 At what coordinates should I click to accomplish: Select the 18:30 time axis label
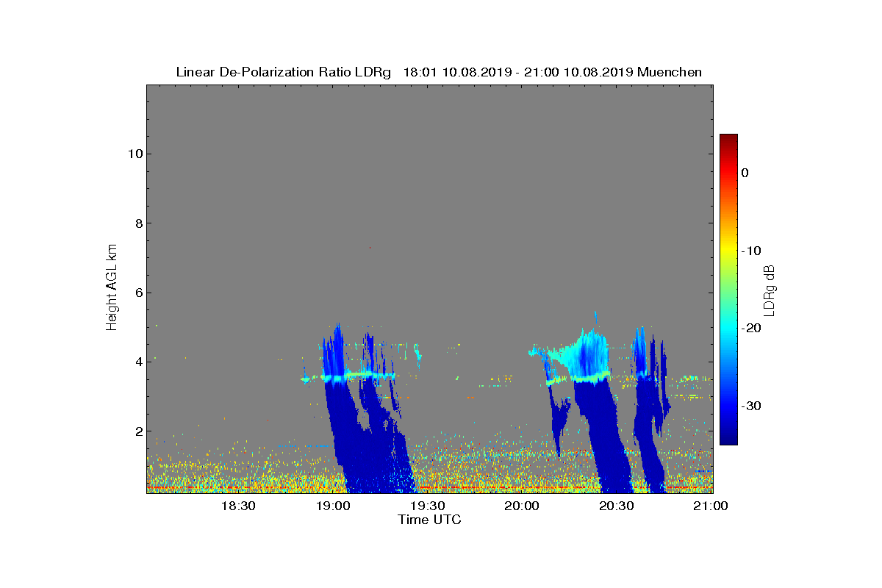pos(238,506)
